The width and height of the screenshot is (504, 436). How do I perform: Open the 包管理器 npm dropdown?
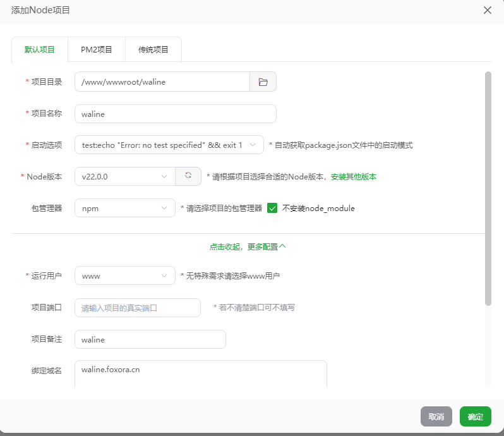(124, 208)
